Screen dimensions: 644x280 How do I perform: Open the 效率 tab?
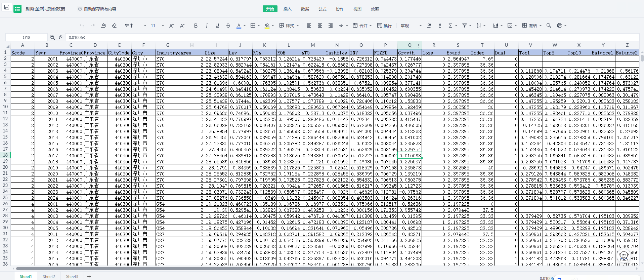coord(375,9)
